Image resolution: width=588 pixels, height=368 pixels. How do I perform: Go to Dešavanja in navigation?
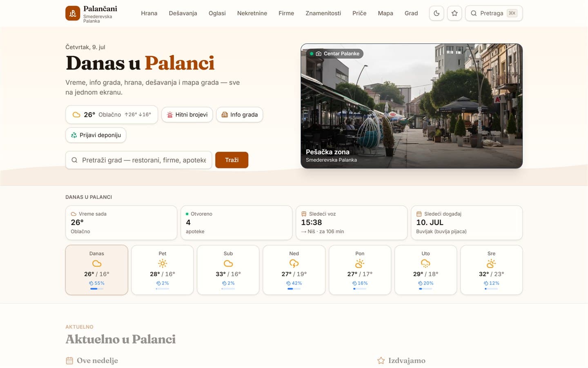tap(183, 13)
